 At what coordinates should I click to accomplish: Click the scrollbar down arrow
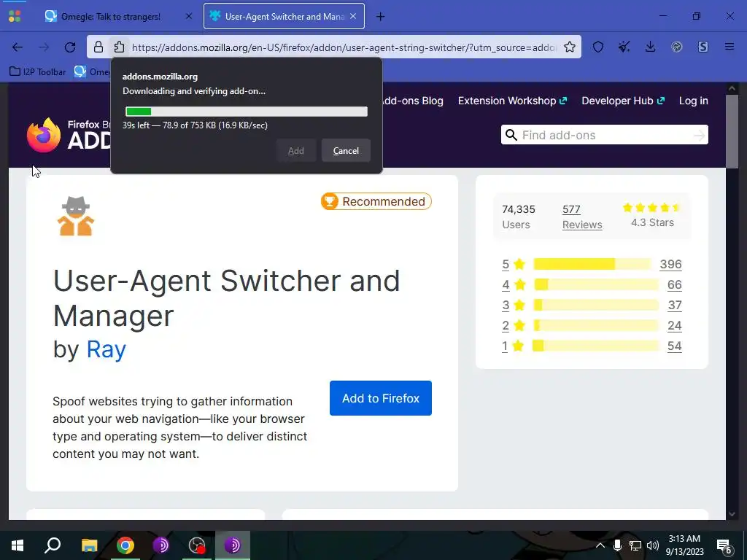click(x=732, y=514)
